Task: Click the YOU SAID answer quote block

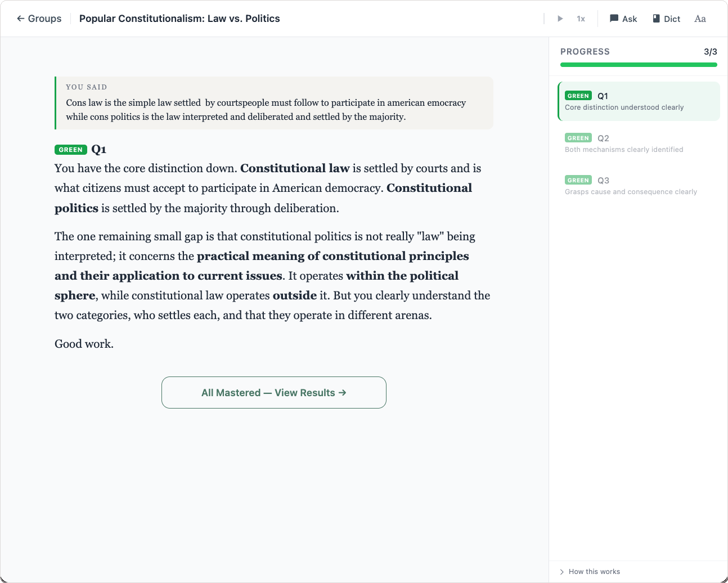Action: coord(274,103)
